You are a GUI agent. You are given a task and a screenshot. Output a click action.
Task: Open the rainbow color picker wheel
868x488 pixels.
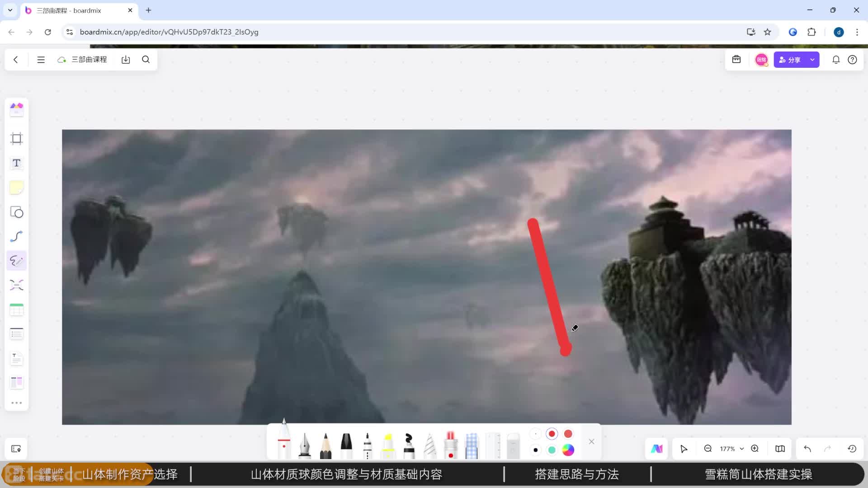[x=568, y=450]
